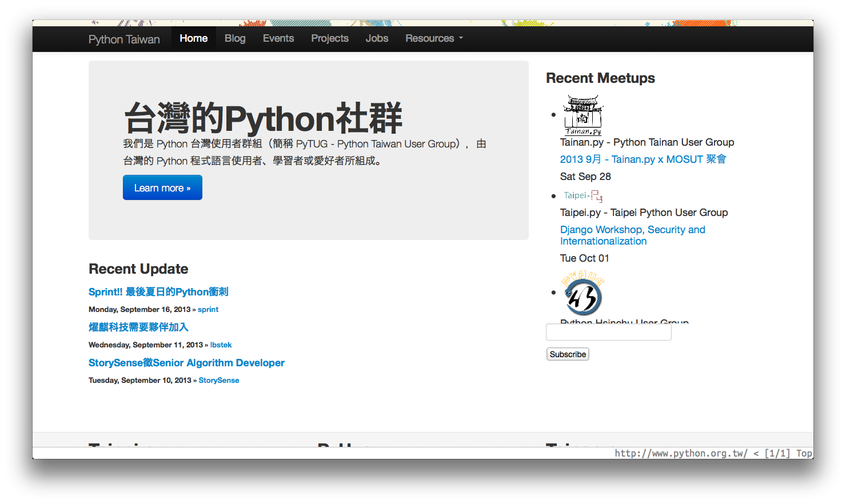Follow the StorySense tag link
The width and height of the screenshot is (846, 504).
pyautogui.click(x=219, y=380)
